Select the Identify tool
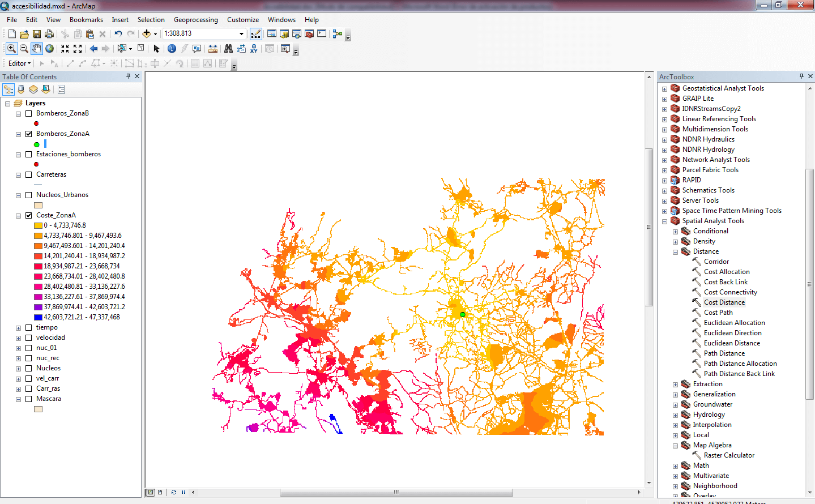 172,49
